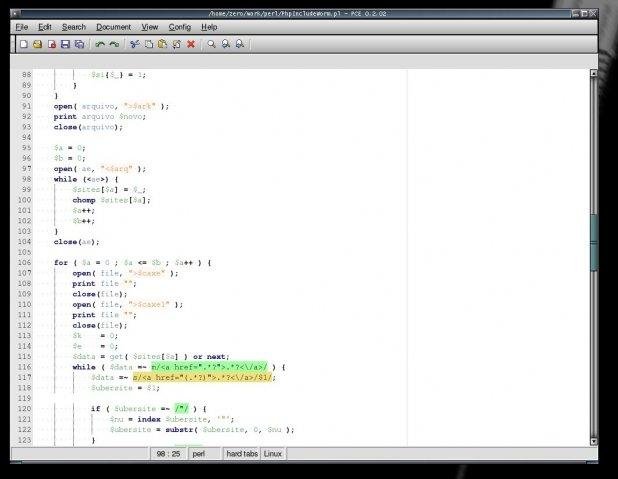Redo the edit with the right green arrow
Screen dimensions: 618x479
pyautogui.click(x=114, y=44)
